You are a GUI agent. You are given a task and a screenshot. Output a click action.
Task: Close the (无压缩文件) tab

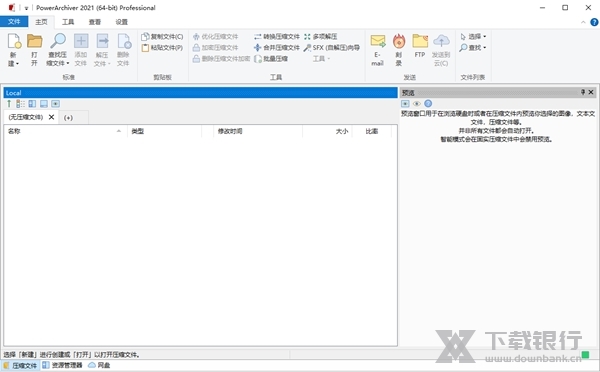(51, 117)
